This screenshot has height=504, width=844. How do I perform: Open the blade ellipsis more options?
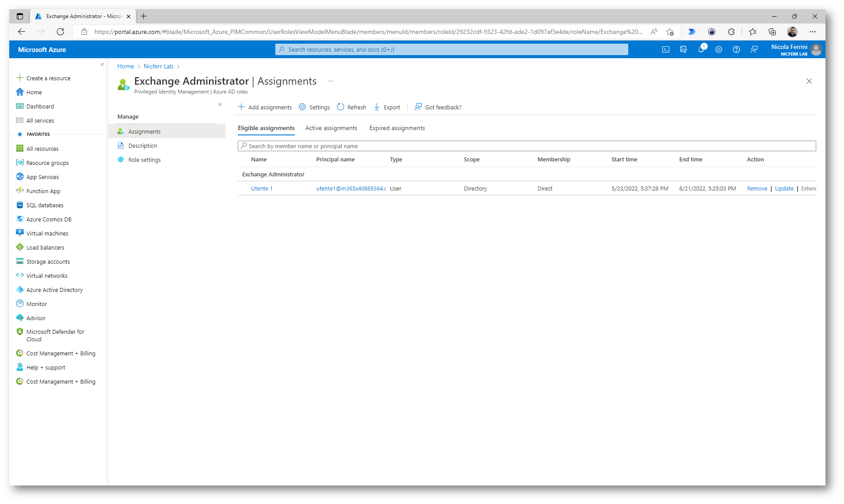tap(330, 81)
